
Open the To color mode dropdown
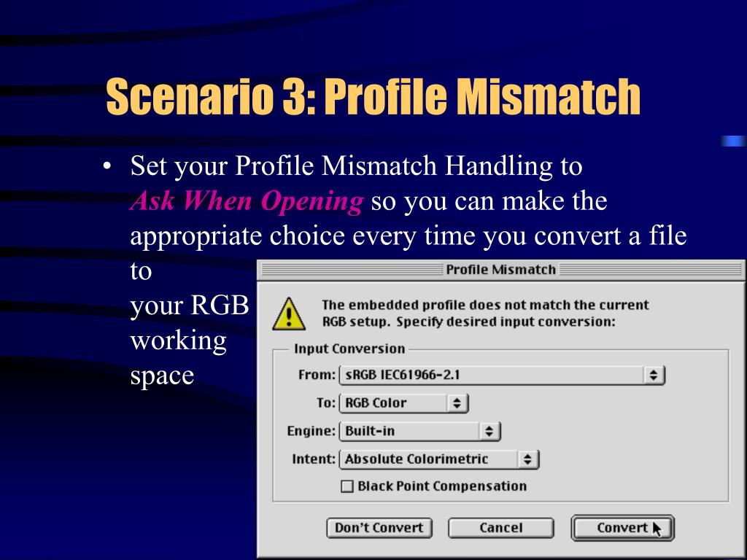[x=404, y=402]
